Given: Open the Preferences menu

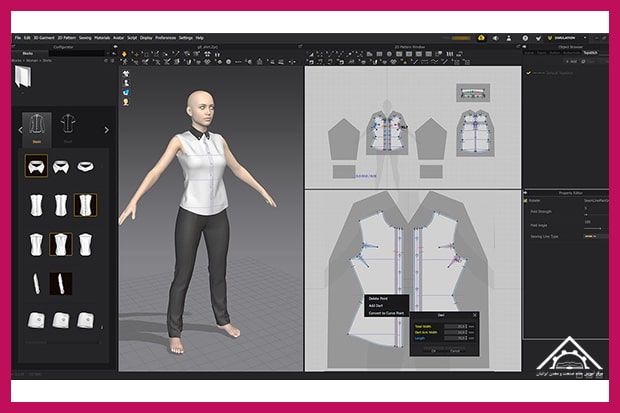Looking at the screenshot, I should pos(165,38).
